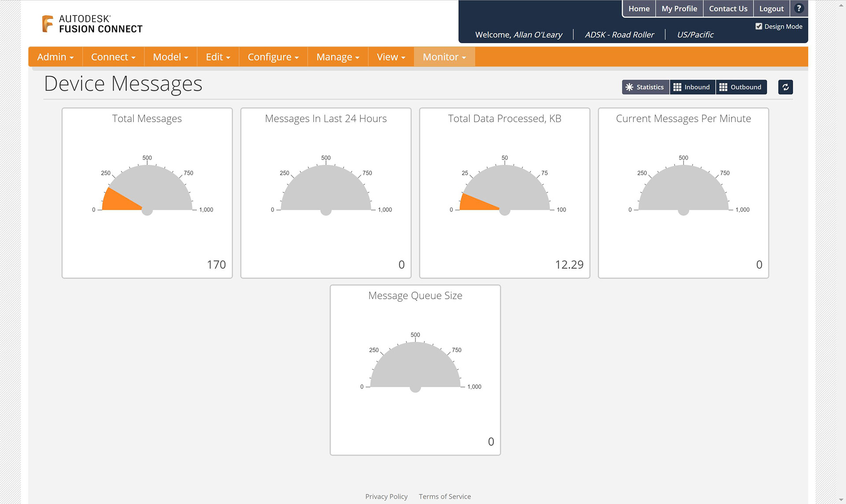Open the Manage menu
This screenshot has height=504, width=846.
338,57
